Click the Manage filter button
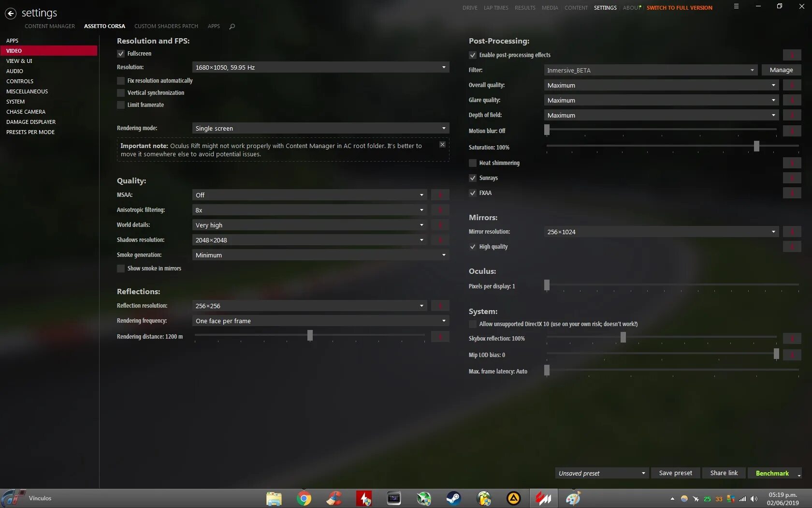812x508 pixels. click(781, 70)
